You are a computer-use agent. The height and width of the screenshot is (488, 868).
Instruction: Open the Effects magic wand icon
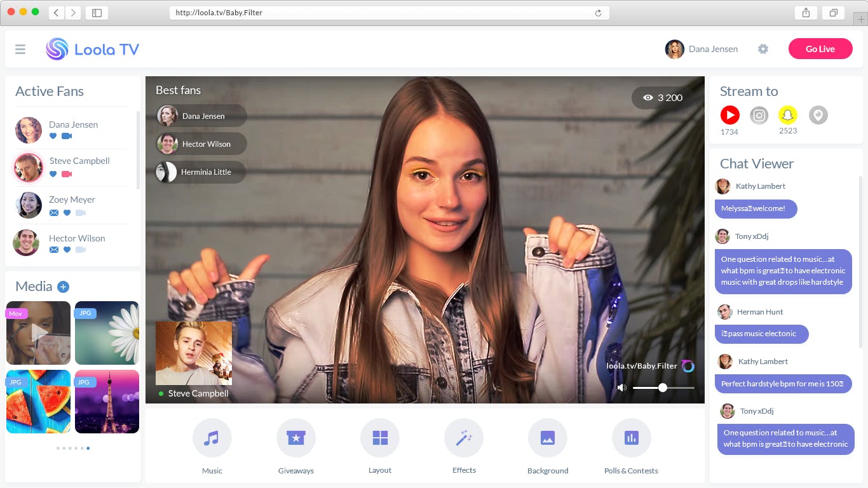tap(464, 438)
